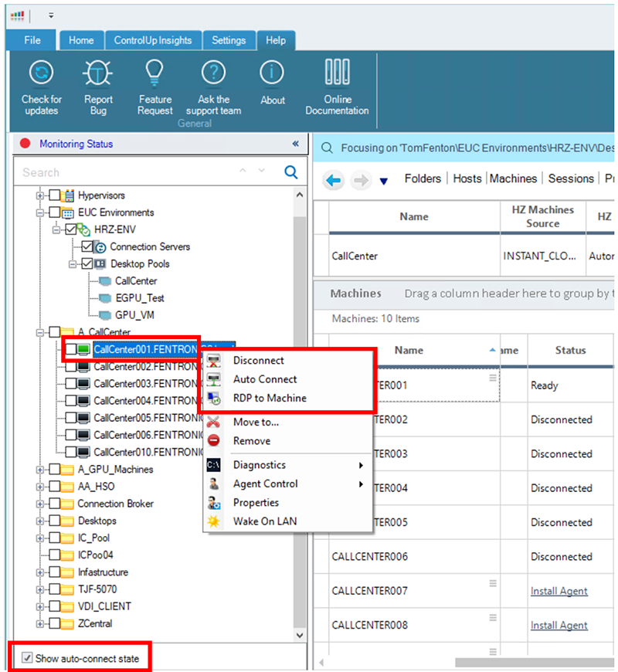Screen dimensions: 618x672
Task: Collapse the panel with double chevron
Action: click(295, 144)
